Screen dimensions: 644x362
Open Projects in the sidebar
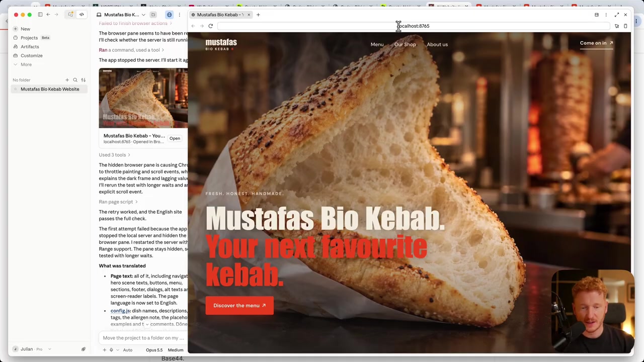pyautogui.click(x=29, y=38)
